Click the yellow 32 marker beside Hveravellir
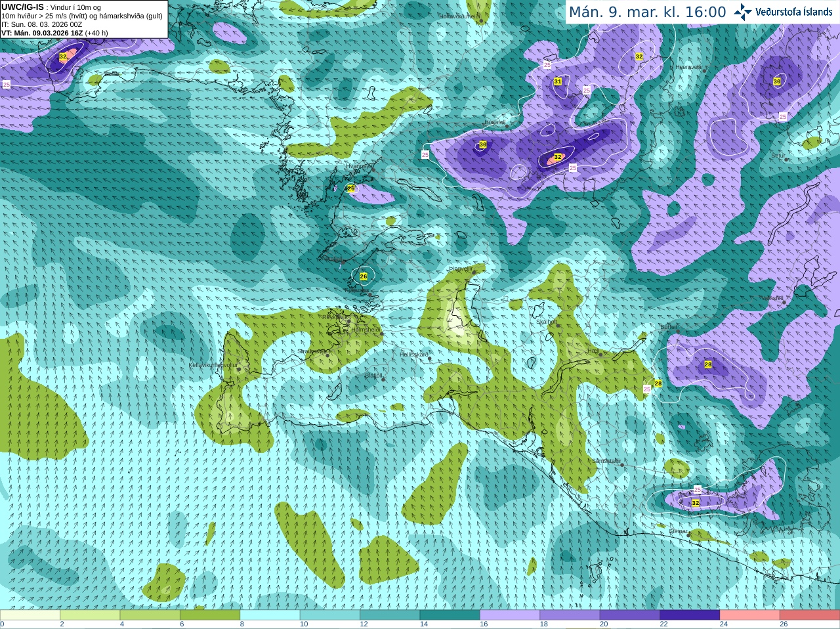This screenshot has height=629, width=840. coord(639,56)
